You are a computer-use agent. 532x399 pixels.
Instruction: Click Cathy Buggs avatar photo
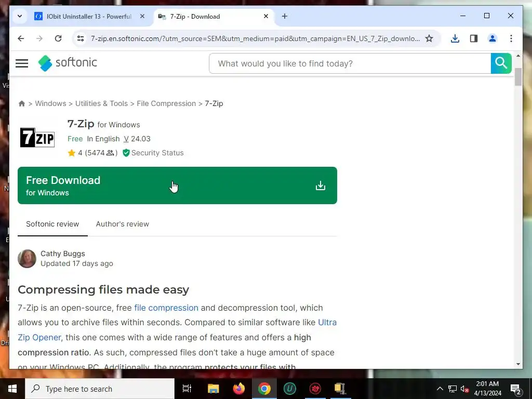(x=27, y=259)
